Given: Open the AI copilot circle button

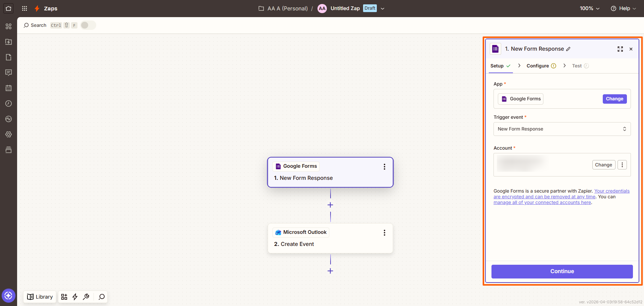Looking at the screenshot, I should tap(8, 296).
